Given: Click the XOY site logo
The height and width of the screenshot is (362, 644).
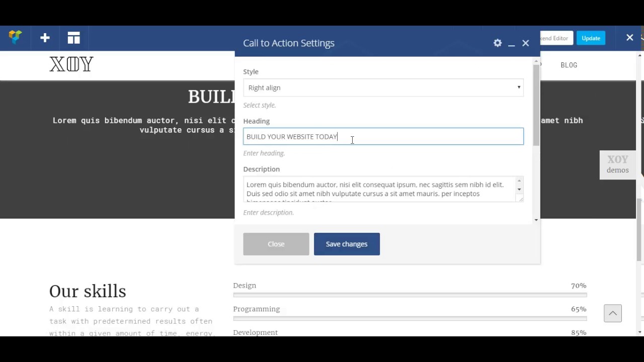Looking at the screenshot, I should pos(71,64).
